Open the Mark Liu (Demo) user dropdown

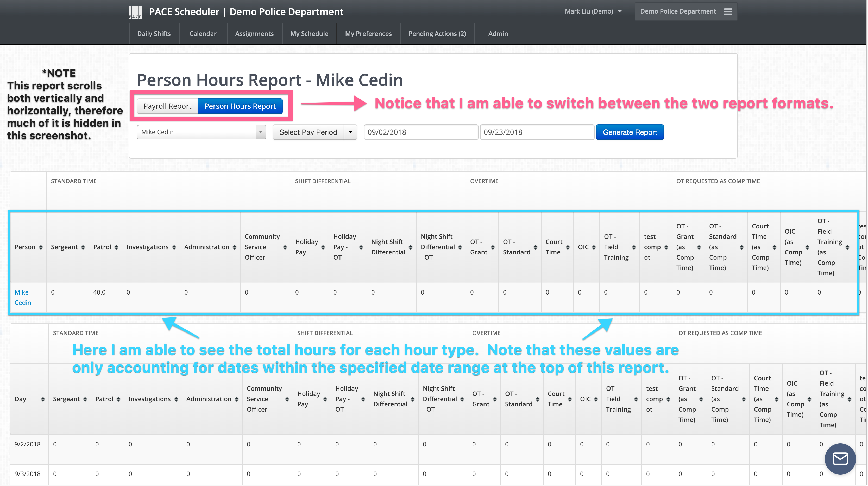(x=593, y=11)
